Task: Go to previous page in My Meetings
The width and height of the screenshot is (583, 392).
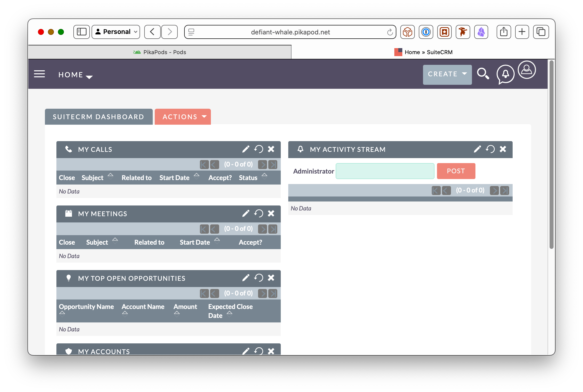Action: (x=214, y=229)
